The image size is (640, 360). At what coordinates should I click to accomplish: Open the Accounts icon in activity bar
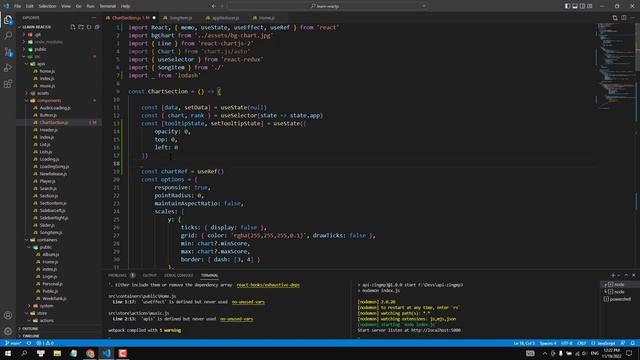[x=8, y=315]
